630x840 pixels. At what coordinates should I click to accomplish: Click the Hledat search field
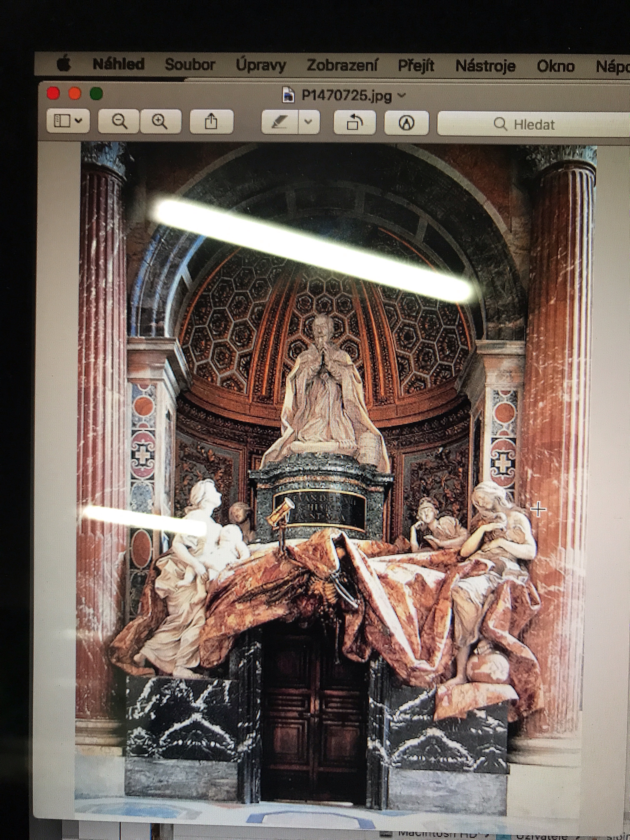[534, 124]
